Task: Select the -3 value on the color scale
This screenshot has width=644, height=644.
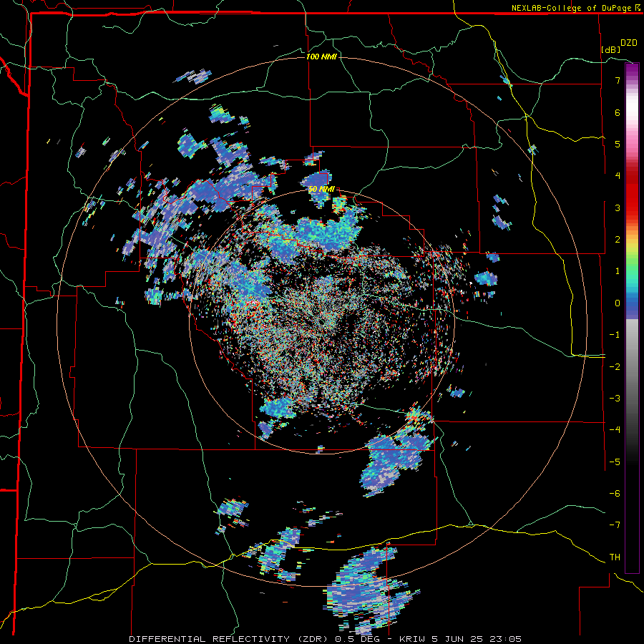Action: pos(615,399)
